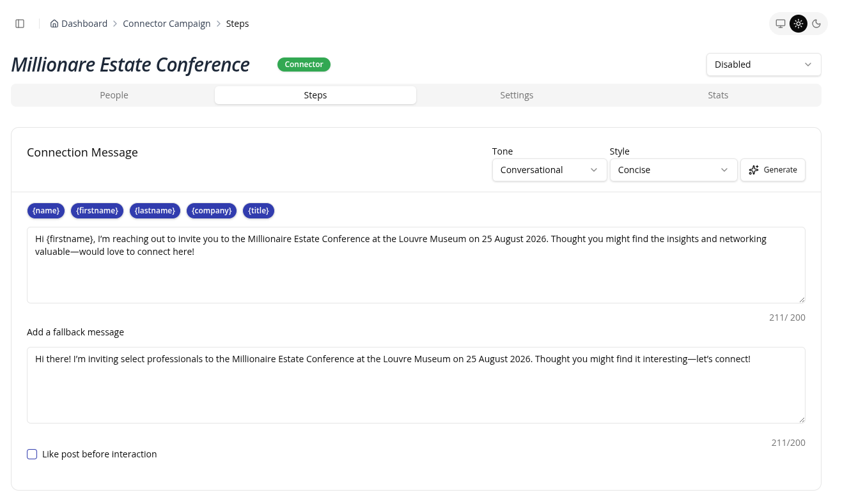Viewport: 849px width, 504px height.
Task: Insert the {lastname} variable tag
Action: [x=155, y=211]
